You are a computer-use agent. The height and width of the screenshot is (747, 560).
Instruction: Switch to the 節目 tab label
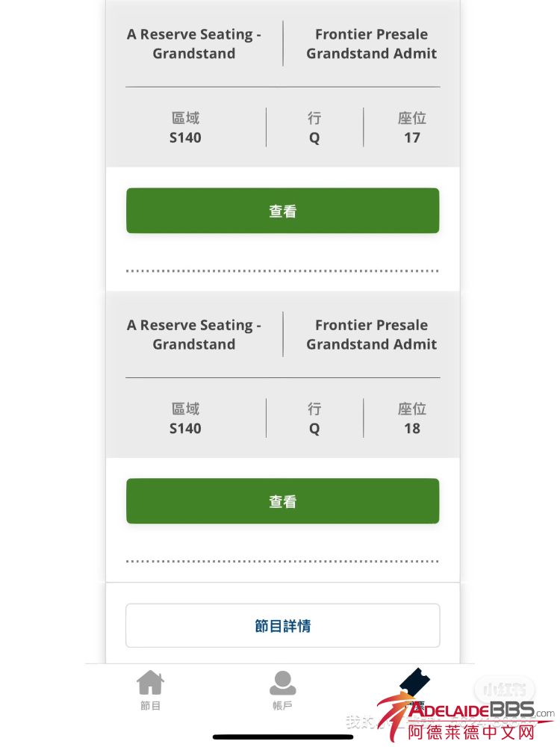(x=150, y=706)
